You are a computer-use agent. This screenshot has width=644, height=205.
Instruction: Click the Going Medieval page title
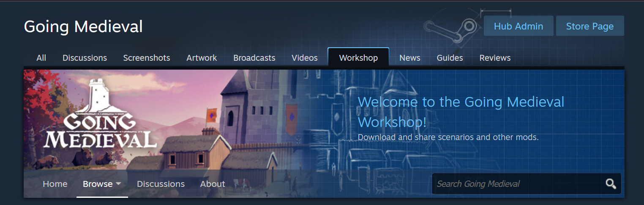coord(83,27)
